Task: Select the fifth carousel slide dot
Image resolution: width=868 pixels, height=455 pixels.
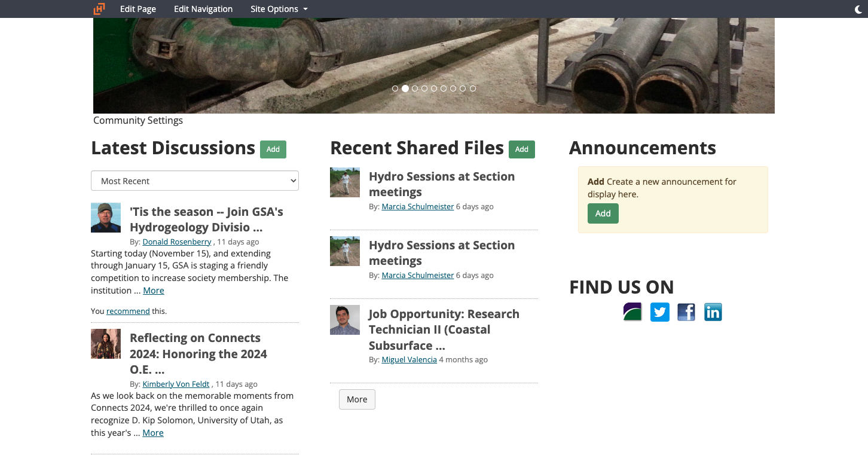Action: pos(434,88)
